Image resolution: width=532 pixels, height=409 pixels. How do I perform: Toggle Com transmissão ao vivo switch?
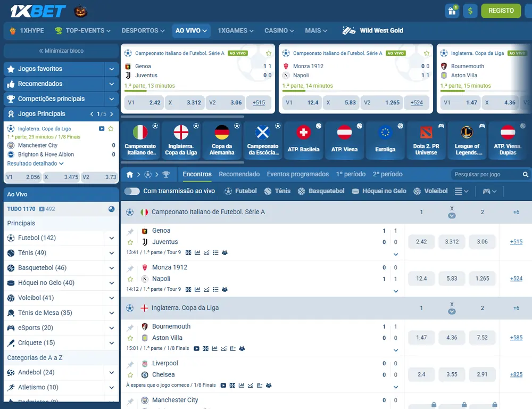[132, 191]
